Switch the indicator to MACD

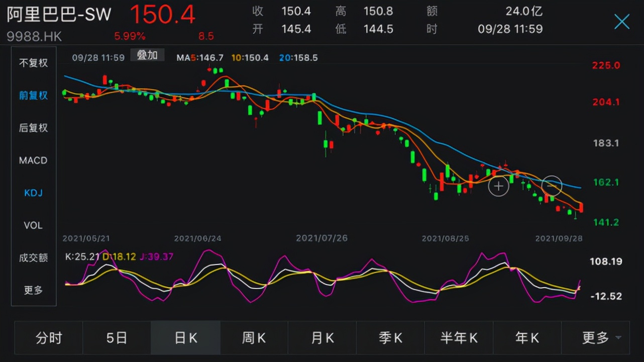point(32,160)
